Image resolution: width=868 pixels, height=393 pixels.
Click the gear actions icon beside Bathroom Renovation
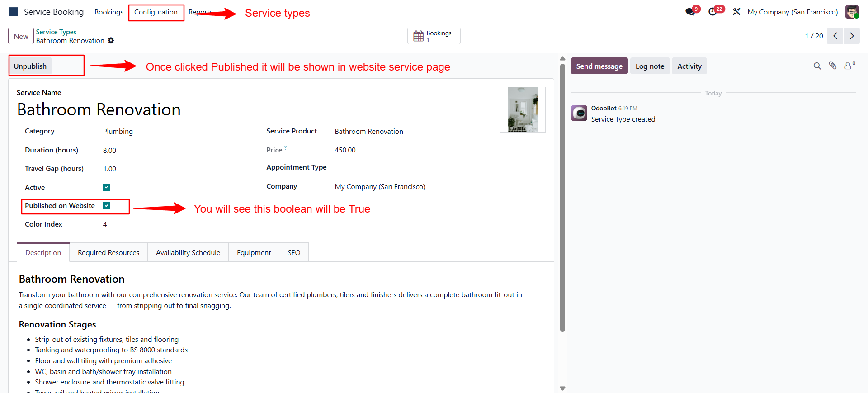[x=111, y=41]
